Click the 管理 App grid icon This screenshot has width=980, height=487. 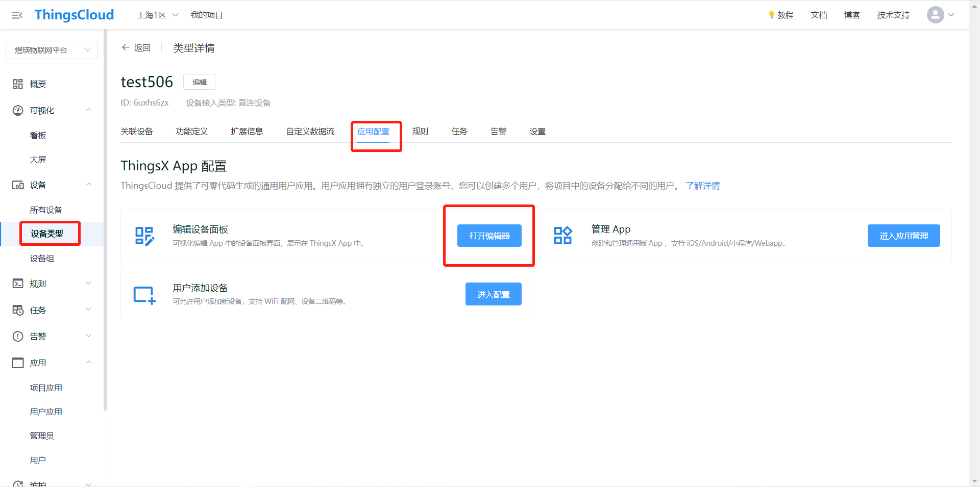(563, 236)
